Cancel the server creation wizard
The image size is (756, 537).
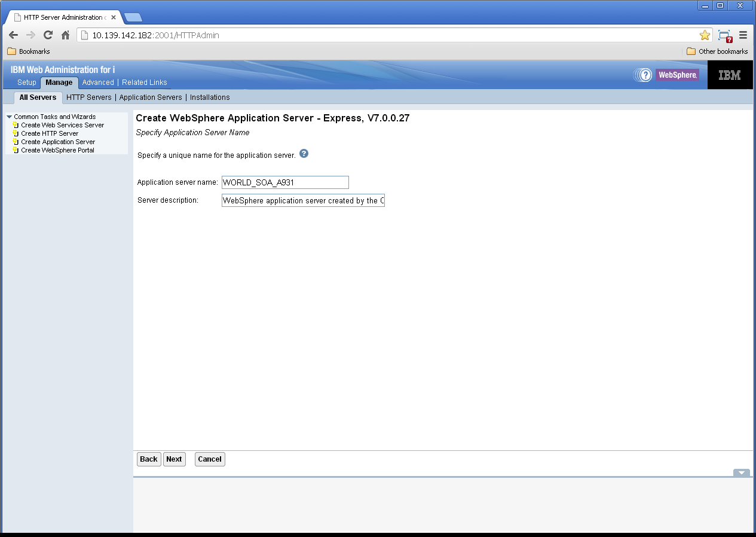coord(210,459)
